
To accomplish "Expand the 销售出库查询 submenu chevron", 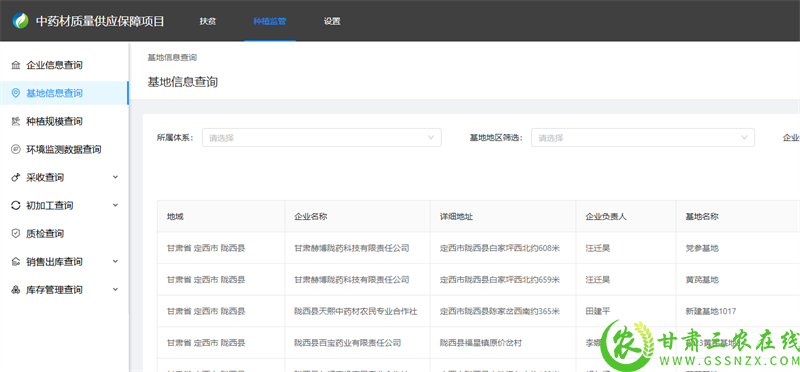I will (x=115, y=261).
